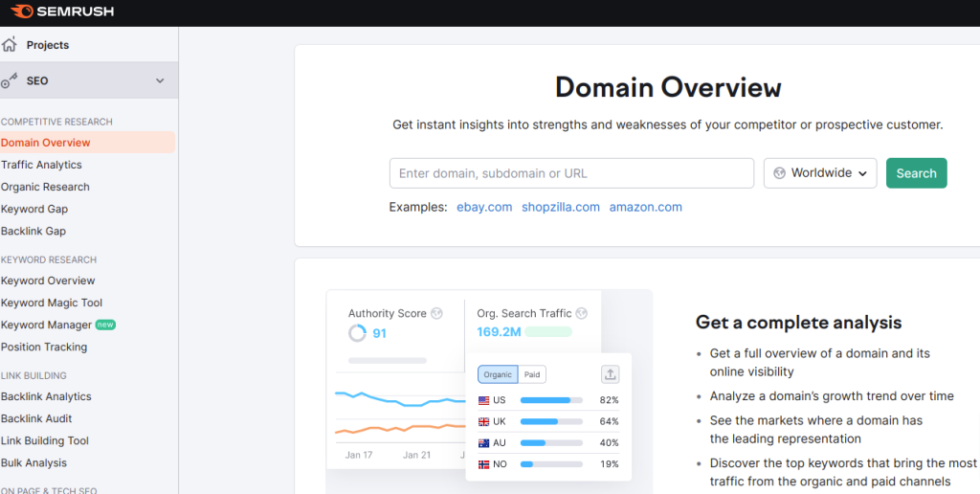The width and height of the screenshot is (980, 494).
Task: Click the NO traffic share bar
Action: [551, 464]
